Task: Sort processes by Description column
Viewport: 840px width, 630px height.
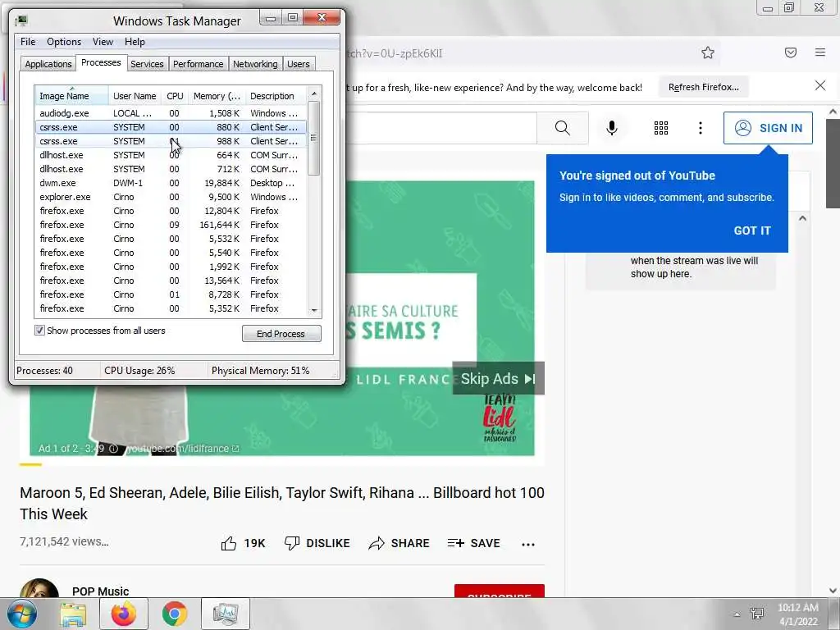Action: [x=276, y=95]
